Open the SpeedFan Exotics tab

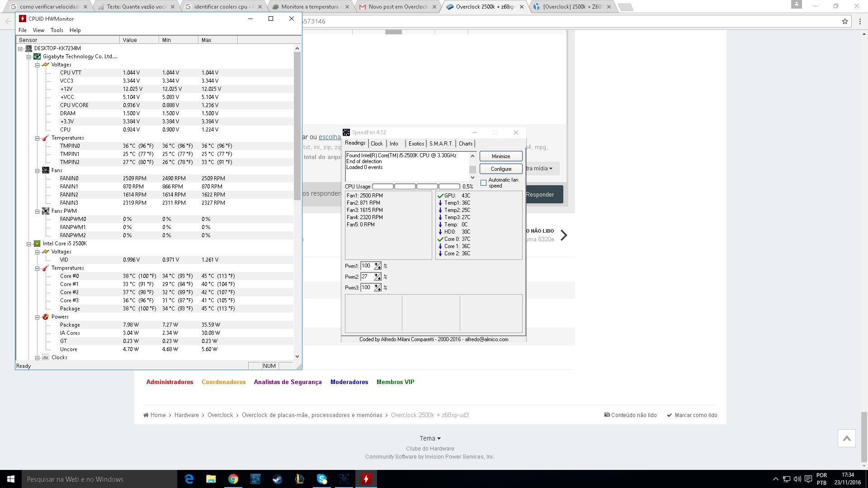click(x=416, y=144)
